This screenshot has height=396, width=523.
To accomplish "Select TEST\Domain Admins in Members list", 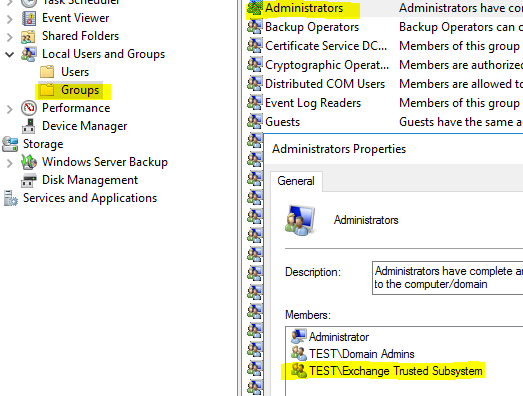I will (362, 354).
